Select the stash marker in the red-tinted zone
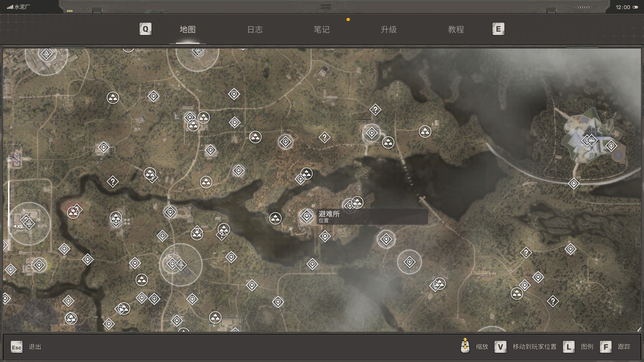The height and width of the screenshot is (362, 644). (x=73, y=212)
